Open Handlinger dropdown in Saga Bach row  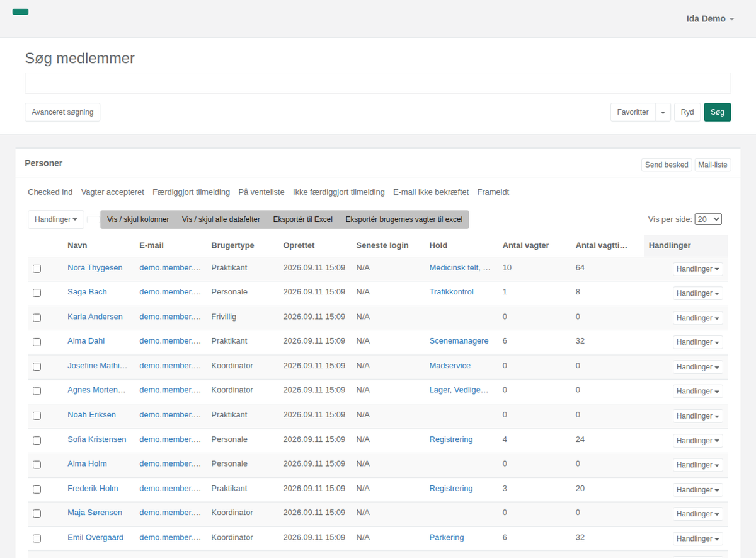pos(697,294)
